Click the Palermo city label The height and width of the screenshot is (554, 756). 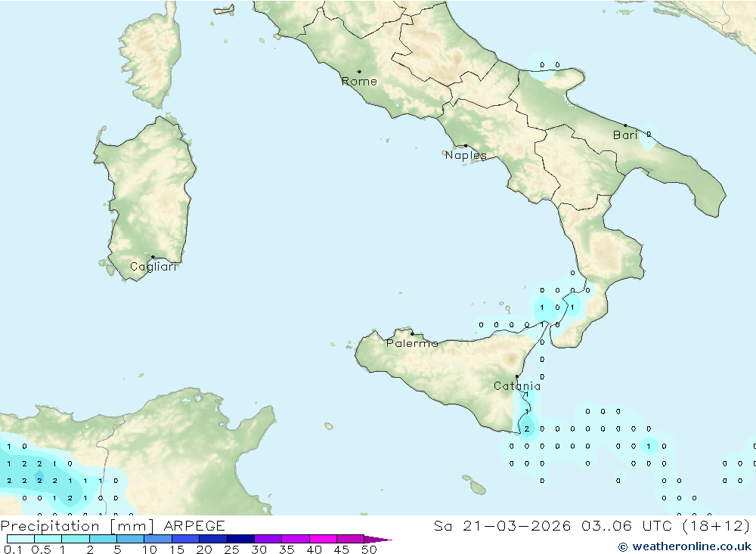412,343
